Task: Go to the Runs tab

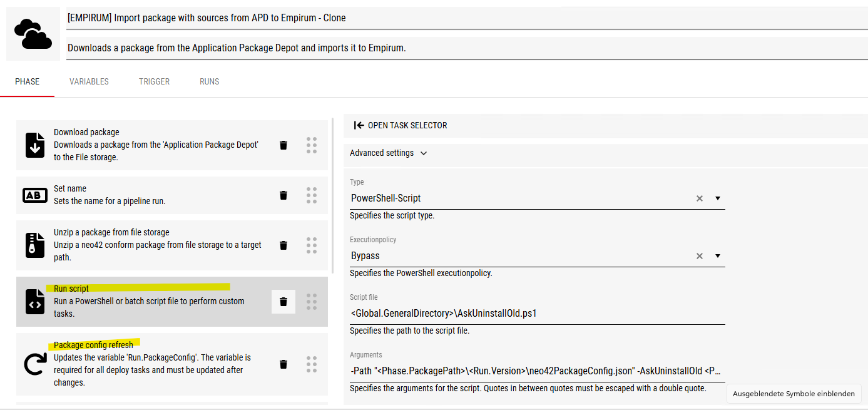Action: (x=209, y=82)
